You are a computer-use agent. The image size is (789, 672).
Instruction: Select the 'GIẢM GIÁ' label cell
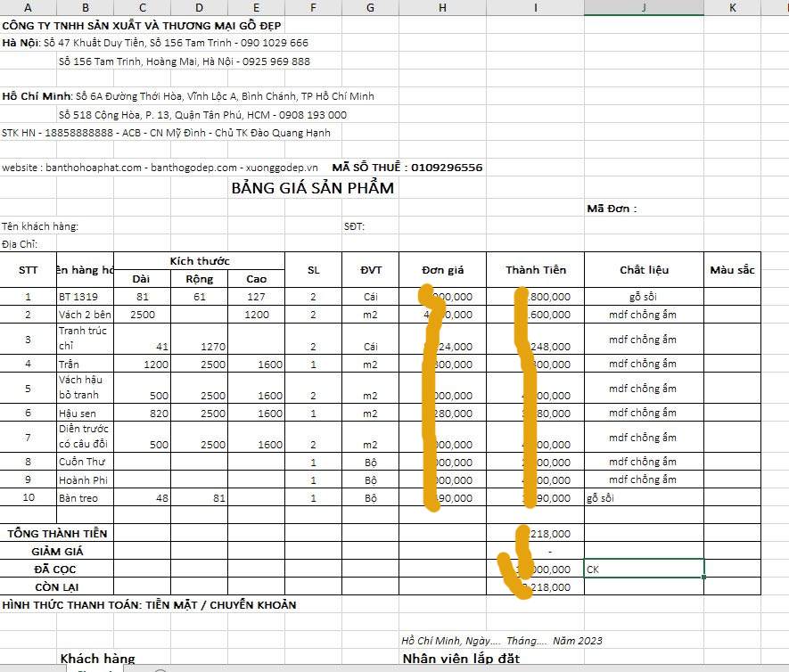[57, 552]
